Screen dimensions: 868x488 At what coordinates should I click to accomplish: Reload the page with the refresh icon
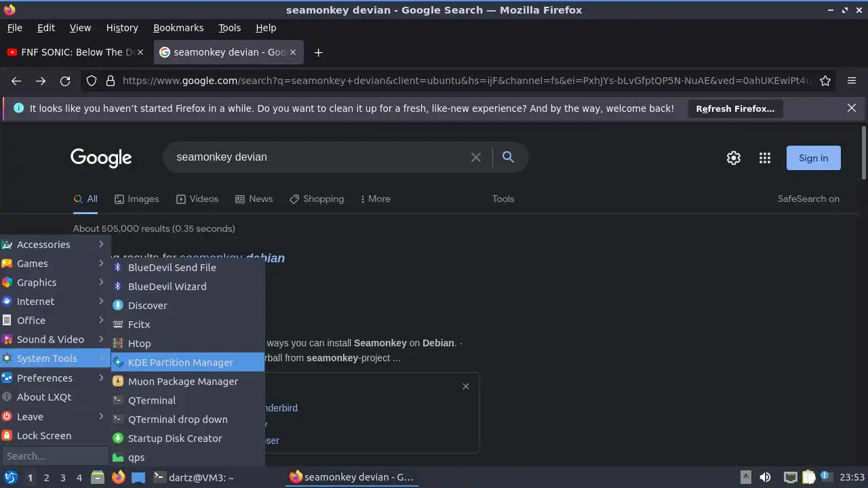pyautogui.click(x=65, y=81)
